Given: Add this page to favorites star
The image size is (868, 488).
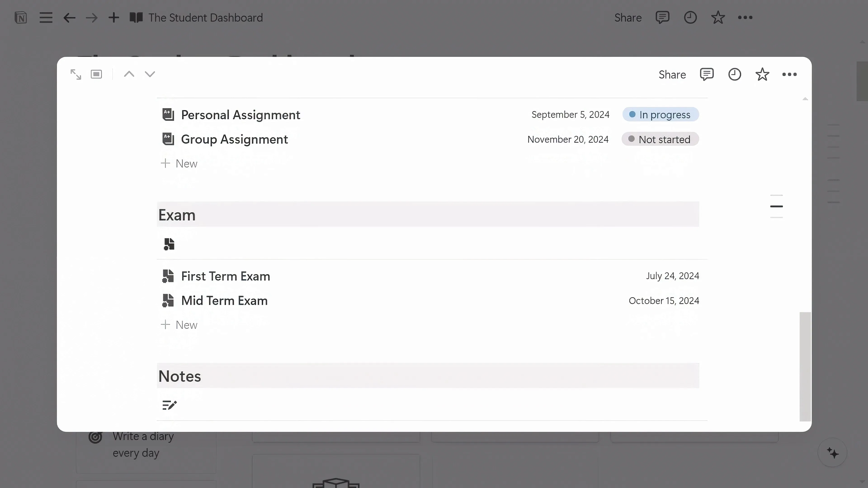Looking at the screenshot, I should pos(762,74).
